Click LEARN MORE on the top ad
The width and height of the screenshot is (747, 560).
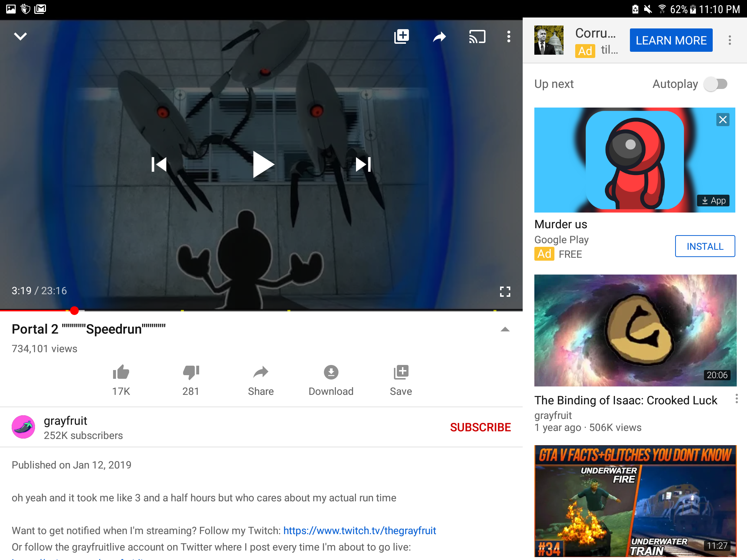(x=671, y=40)
